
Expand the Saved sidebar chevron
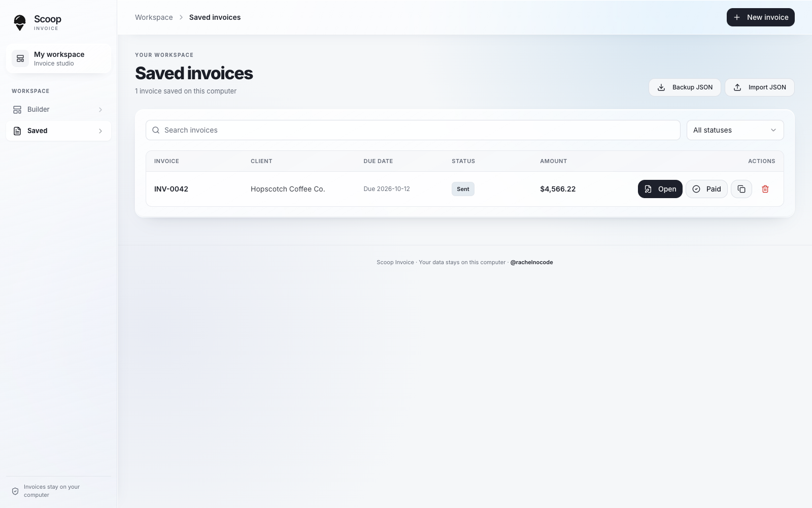tap(100, 131)
